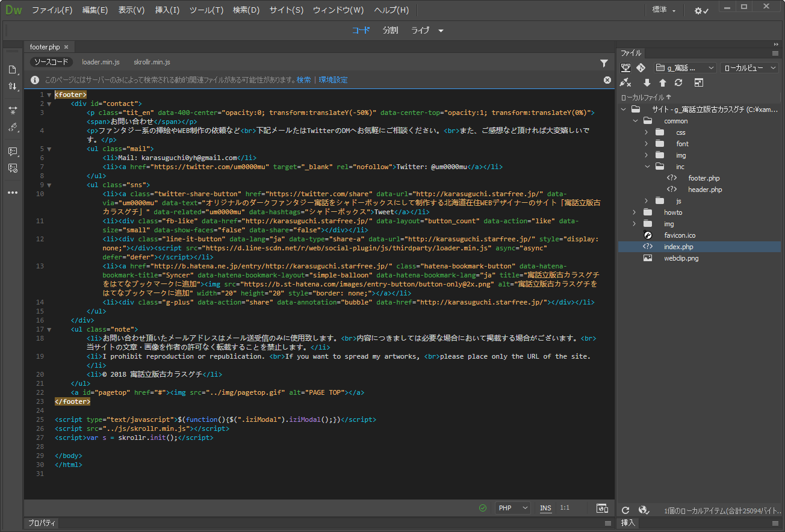The image size is (785, 532).
Task: Open documents icon in left toolbar
Action: [x=12, y=70]
